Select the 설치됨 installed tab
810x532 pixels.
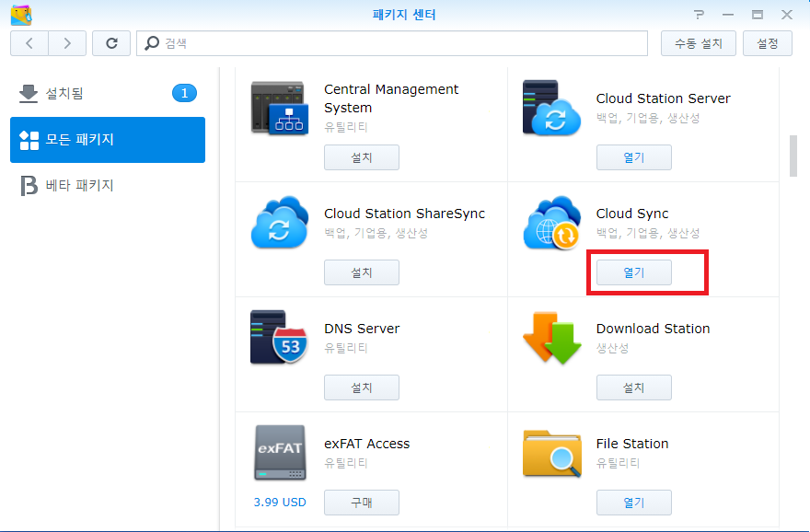click(108, 94)
